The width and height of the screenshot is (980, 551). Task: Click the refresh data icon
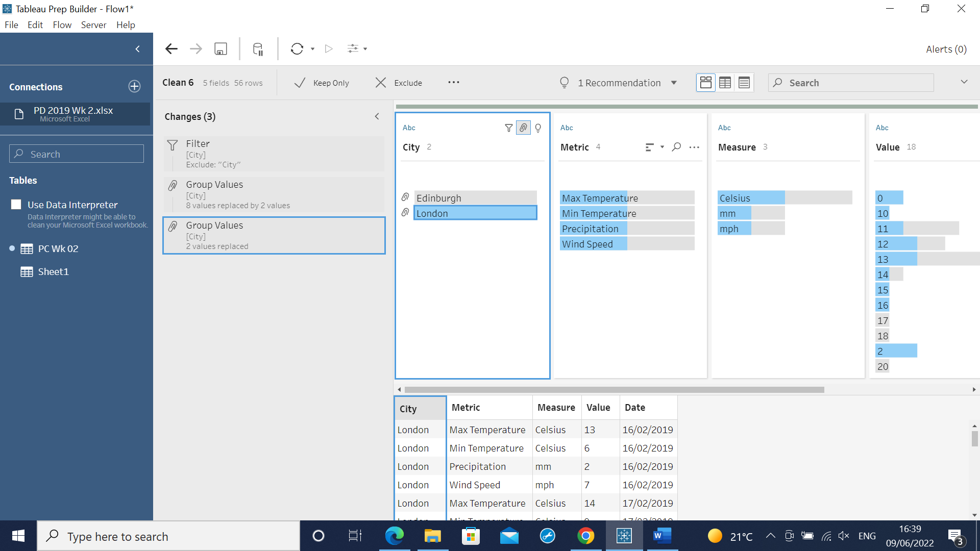point(297,49)
